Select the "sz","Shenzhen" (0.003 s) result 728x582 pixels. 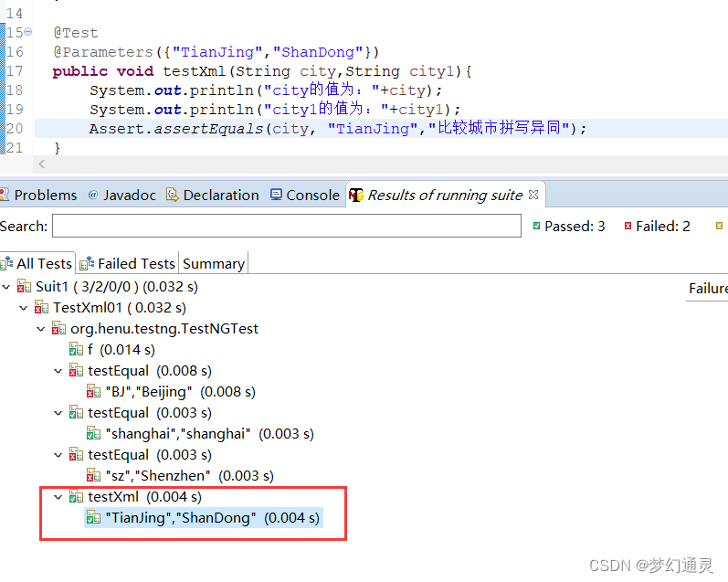pyautogui.click(x=189, y=476)
